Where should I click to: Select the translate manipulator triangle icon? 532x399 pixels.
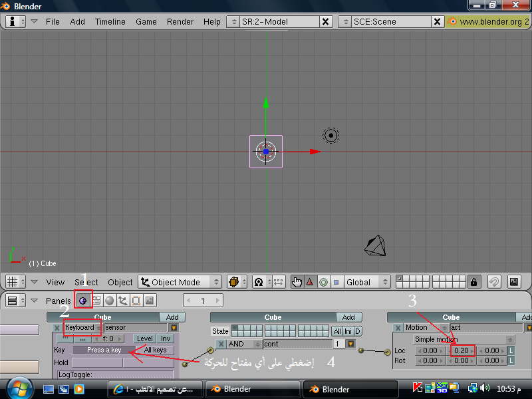click(310, 282)
